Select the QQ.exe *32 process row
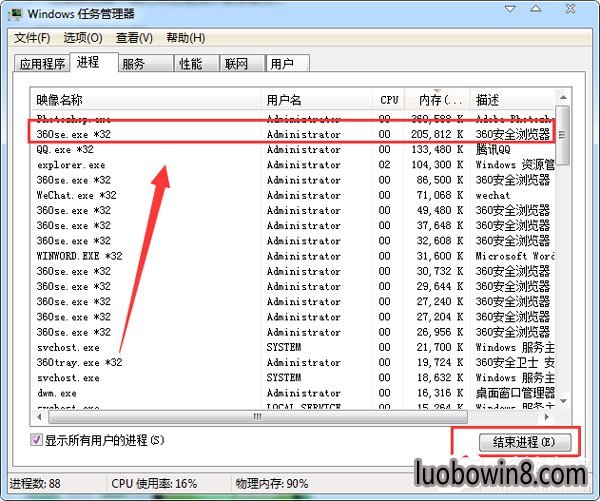Viewport: 600px width, 501px height. point(150,150)
